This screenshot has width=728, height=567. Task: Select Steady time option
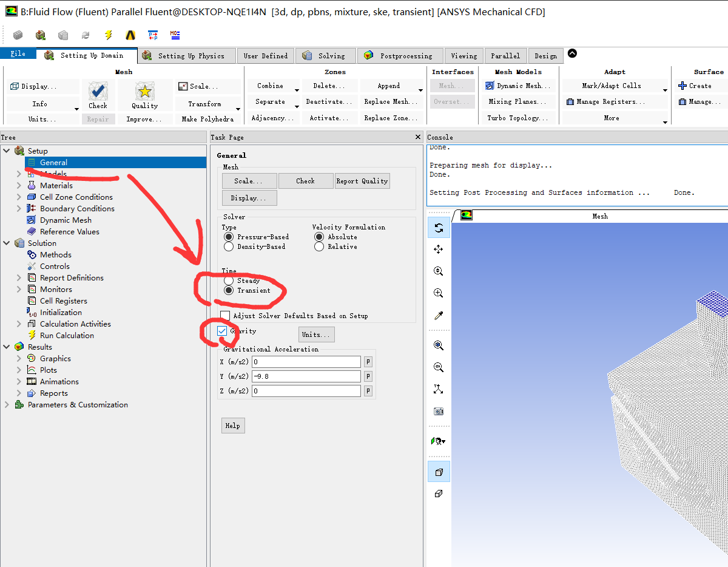pos(229,280)
